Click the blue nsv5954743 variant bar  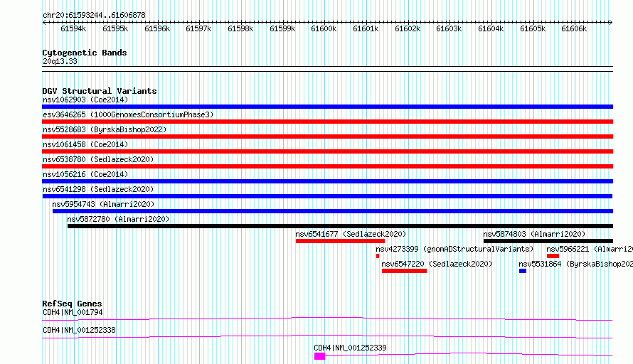coord(333,211)
